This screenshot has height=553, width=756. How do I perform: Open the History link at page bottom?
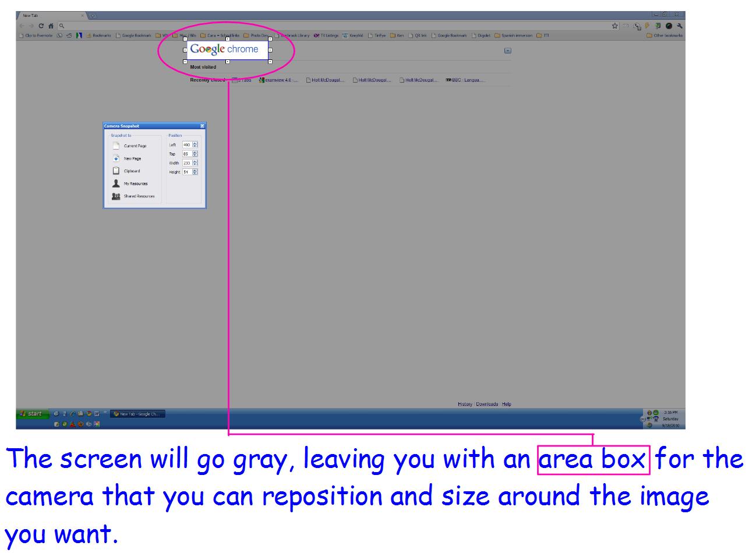pos(464,403)
